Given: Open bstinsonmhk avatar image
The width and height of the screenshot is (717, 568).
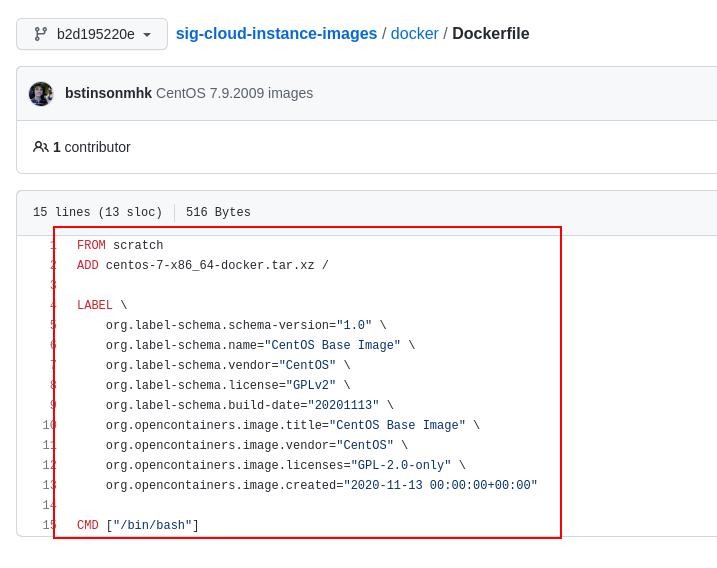Looking at the screenshot, I should pos(41,94).
